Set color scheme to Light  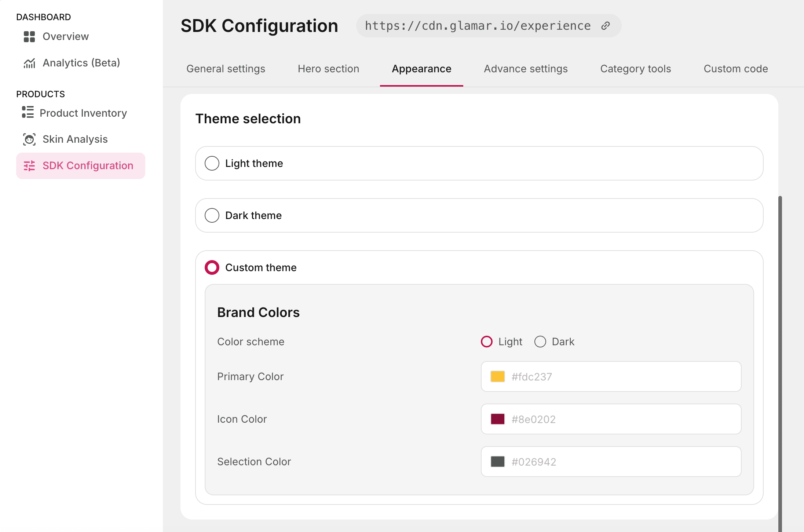487,342
